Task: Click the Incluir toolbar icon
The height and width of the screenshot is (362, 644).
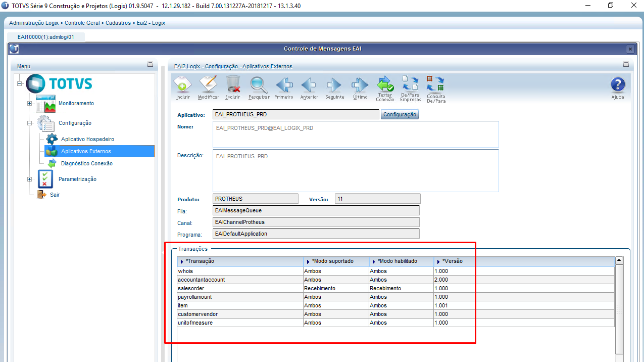Action: coord(183,84)
